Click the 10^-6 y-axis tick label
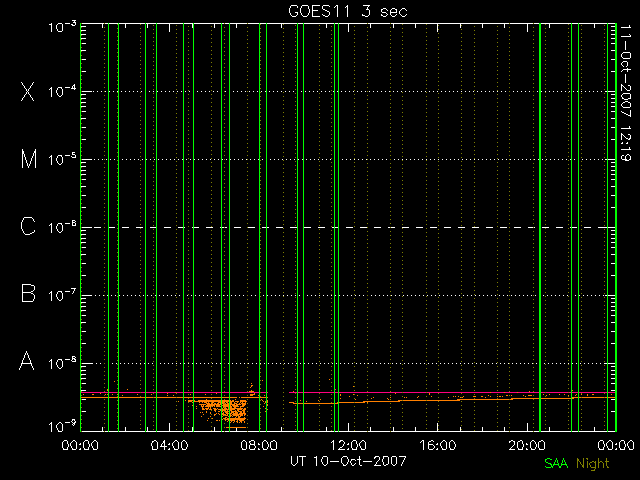The height and width of the screenshot is (480, 640). pyautogui.click(x=62, y=227)
